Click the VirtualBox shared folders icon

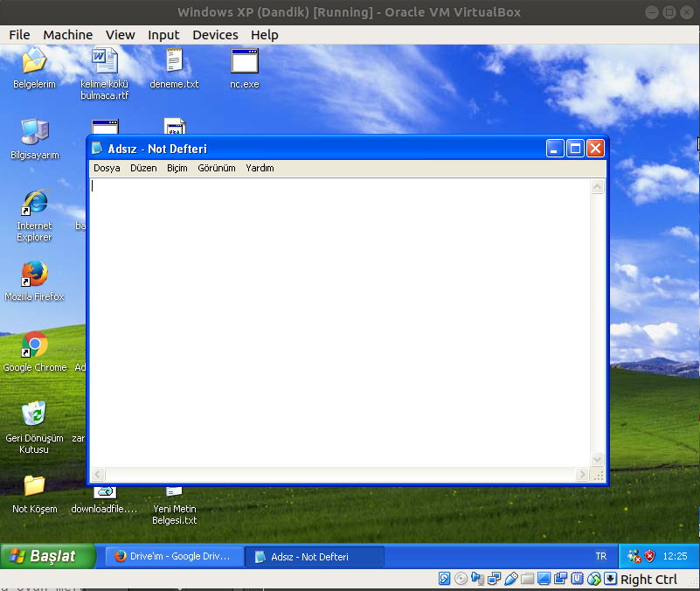[x=527, y=579]
